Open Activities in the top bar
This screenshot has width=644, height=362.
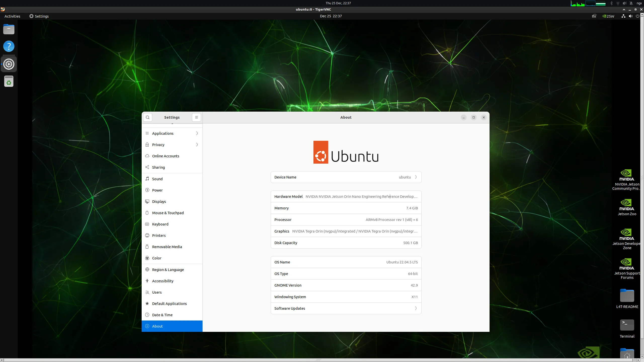tap(12, 16)
